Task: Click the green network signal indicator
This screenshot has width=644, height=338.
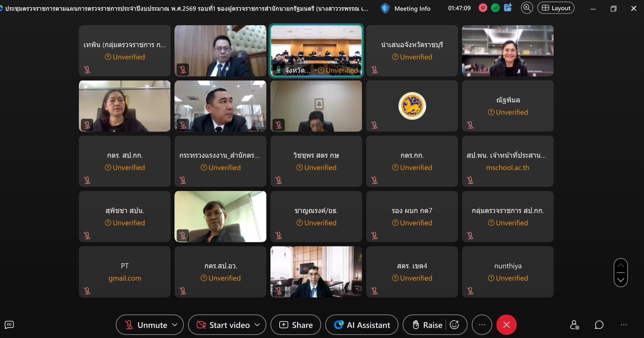Action: pos(495,8)
